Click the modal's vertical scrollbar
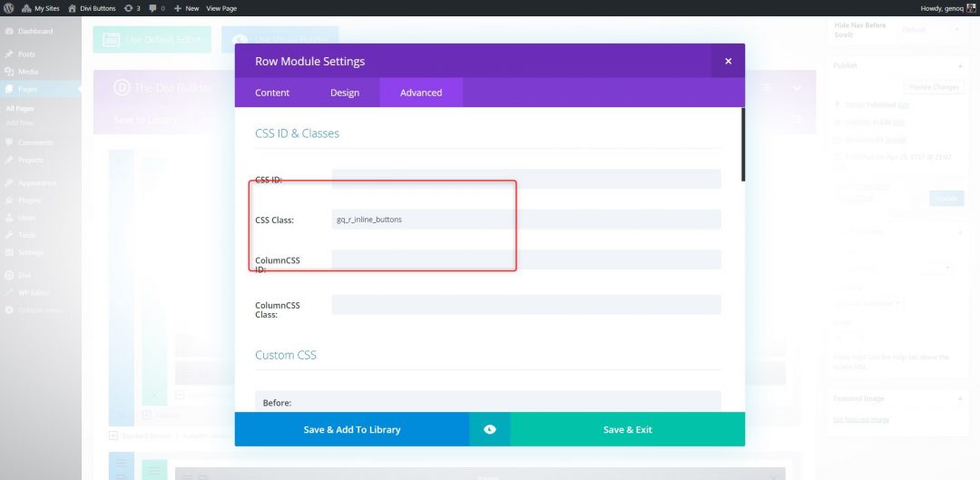980x480 pixels. (742, 145)
